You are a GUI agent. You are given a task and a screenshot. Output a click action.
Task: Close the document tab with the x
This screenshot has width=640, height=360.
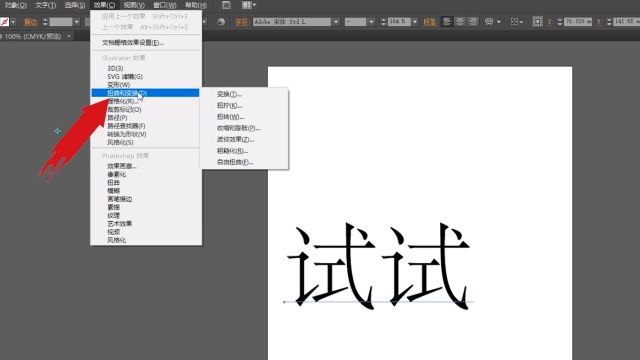point(69,36)
